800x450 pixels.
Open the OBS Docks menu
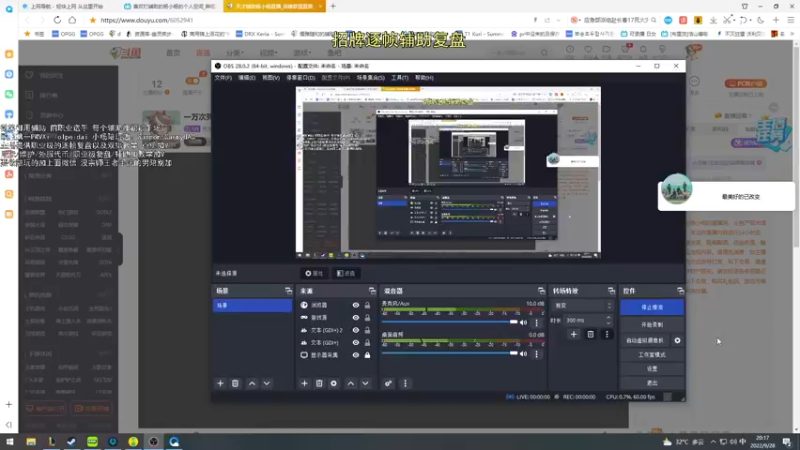pos(301,78)
